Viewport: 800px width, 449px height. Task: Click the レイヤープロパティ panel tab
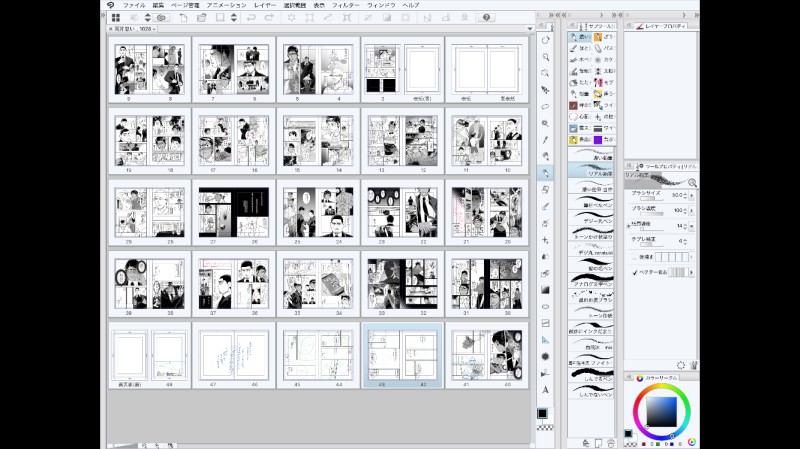click(661, 26)
